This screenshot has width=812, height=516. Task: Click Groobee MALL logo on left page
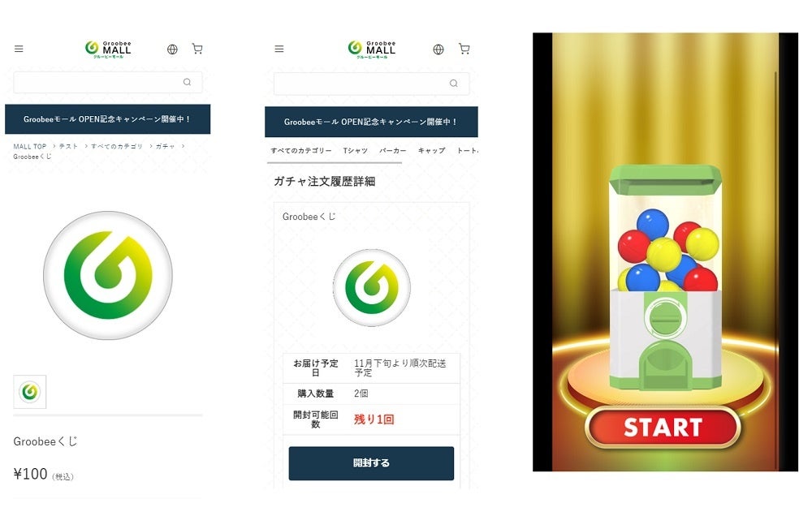click(108, 49)
